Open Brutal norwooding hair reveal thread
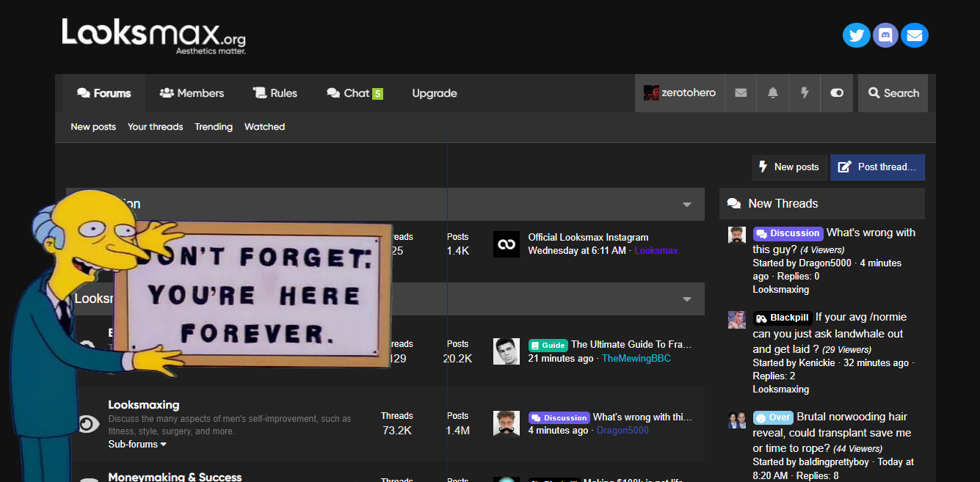This screenshot has width=980, height=482. coord(832,432)
